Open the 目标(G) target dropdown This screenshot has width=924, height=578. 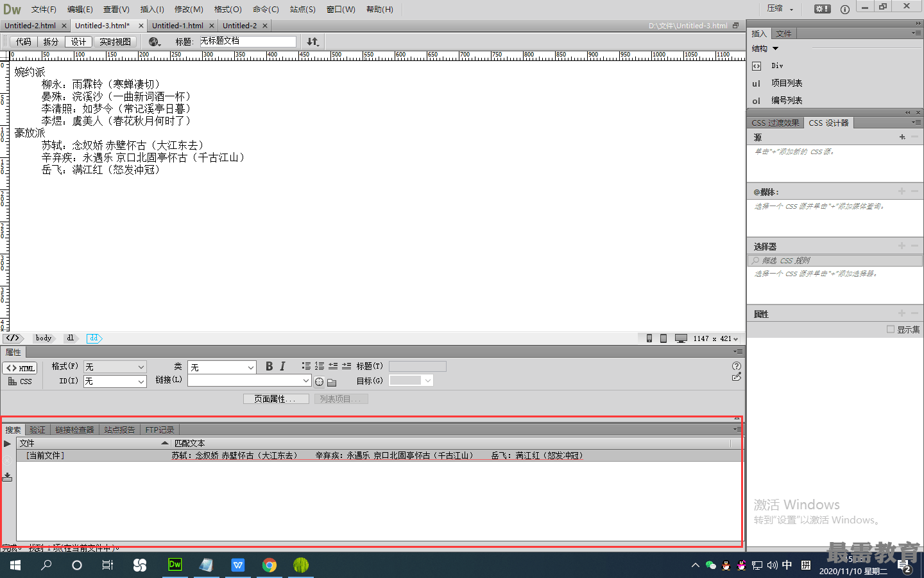[411, 381]
